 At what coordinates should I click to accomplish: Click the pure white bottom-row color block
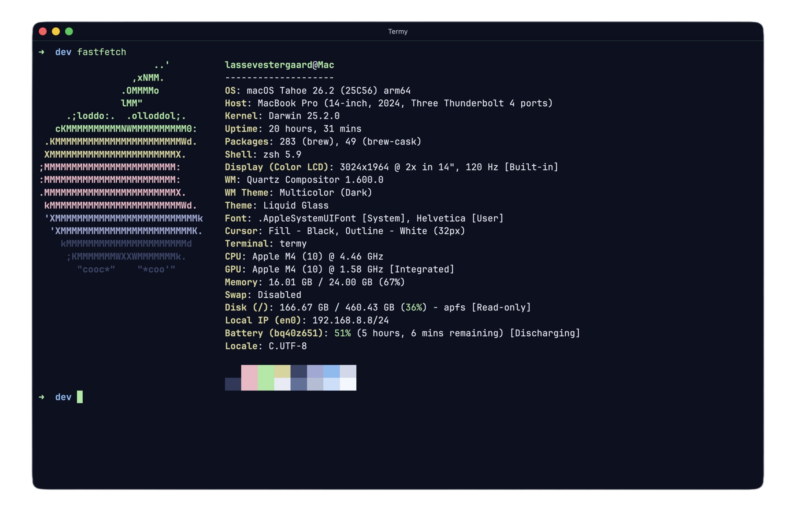(x=348, y=384)
